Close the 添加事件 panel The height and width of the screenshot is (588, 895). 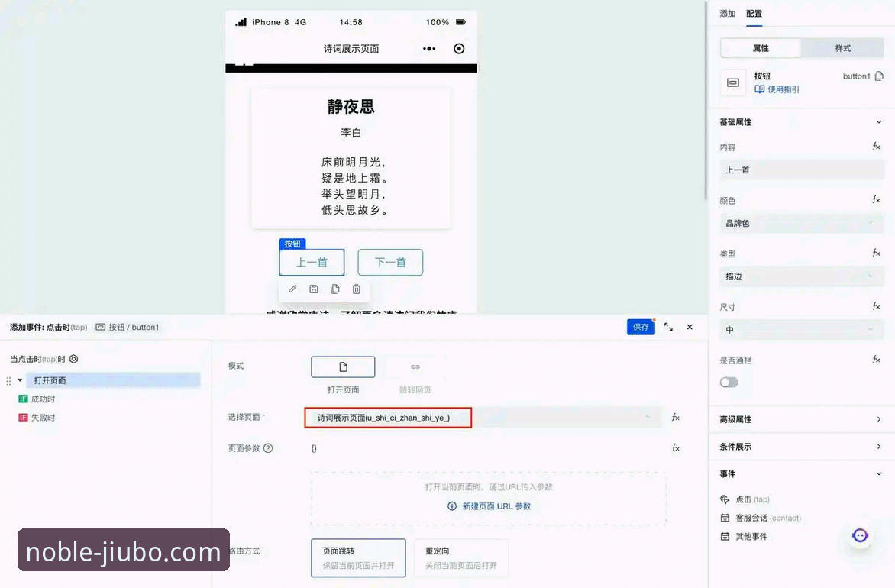coord(690,327)
